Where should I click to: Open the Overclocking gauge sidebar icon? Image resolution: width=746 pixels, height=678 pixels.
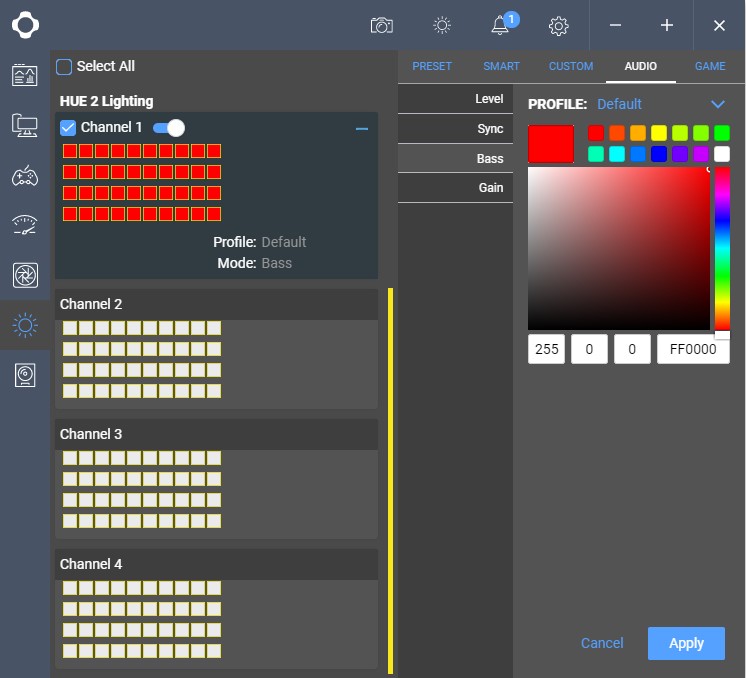[x=25, y=225]
